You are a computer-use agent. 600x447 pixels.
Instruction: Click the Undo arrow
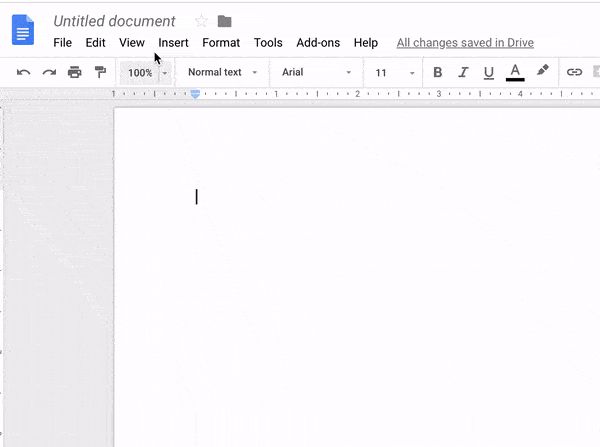tap(23, 72)
